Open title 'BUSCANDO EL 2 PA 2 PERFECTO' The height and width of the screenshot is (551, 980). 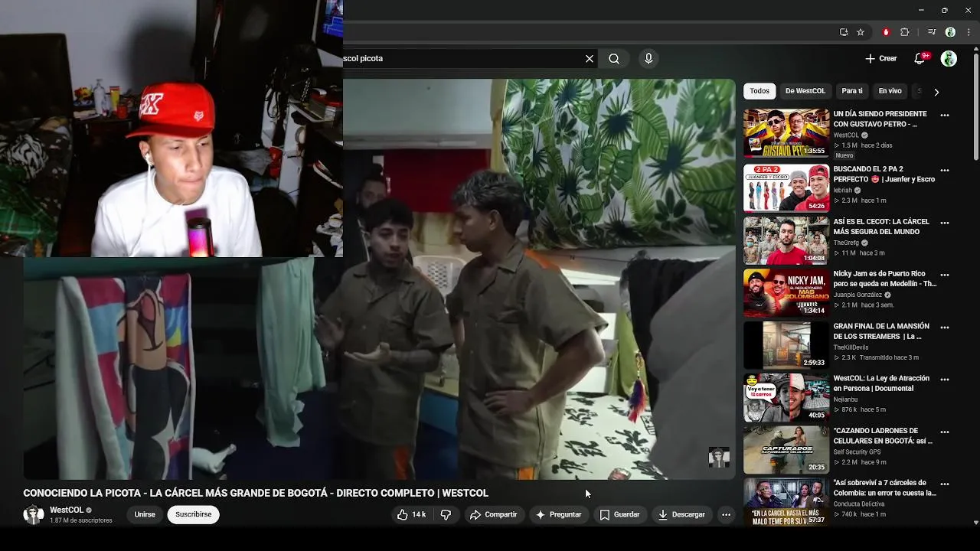tap(884, 174)
